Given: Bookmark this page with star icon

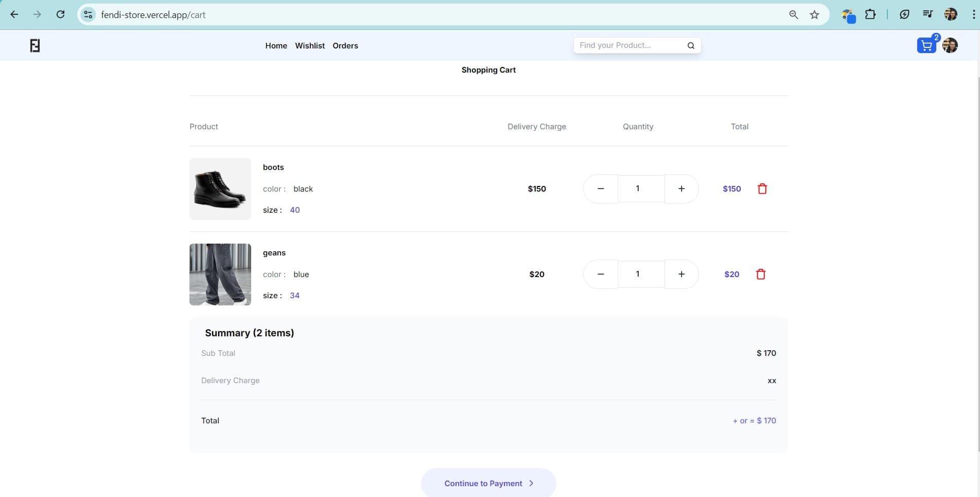Looking at the screenshot, I should tap(814, 15).
